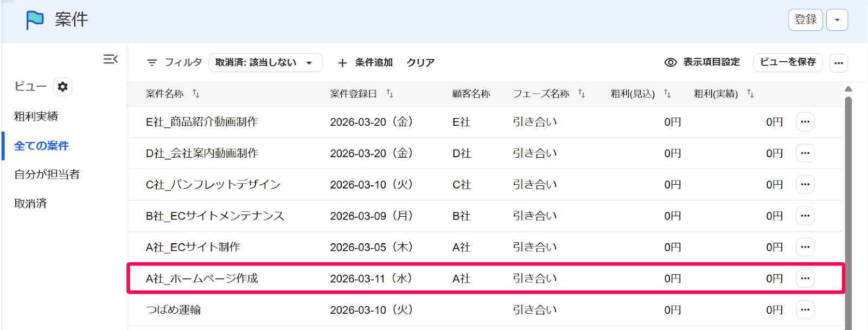868x330 pixels.
Task: Select the 粗利実績 view
Action: [x=36, y=117]
